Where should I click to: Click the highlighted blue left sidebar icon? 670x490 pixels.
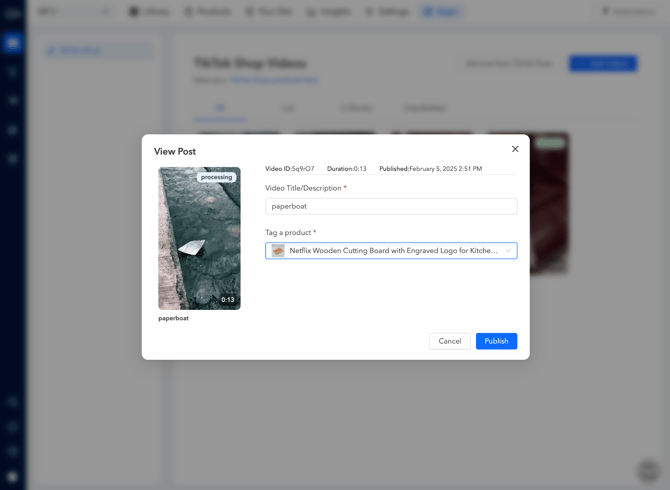click(13, 43)
